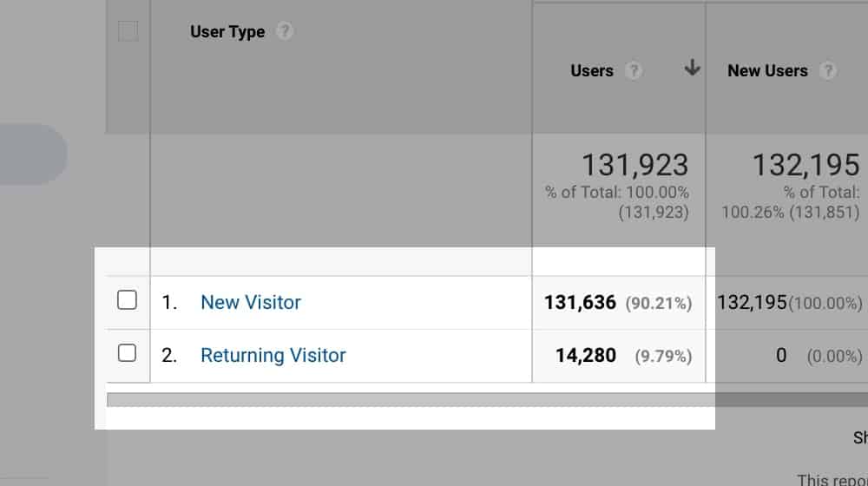The height and width of the screenshot is (486, 868).
Task: Tick the New Visitor row checkbox
Action: [127, 300]
